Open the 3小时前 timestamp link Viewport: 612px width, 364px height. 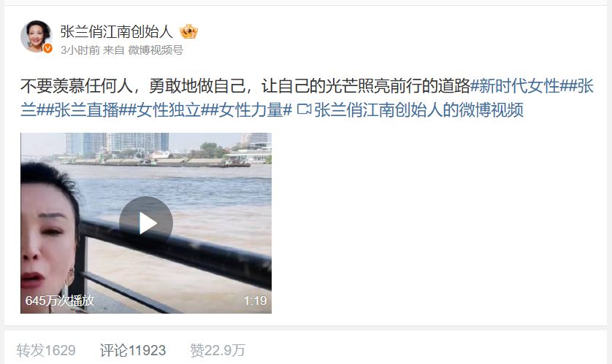(x=80, y=50)
